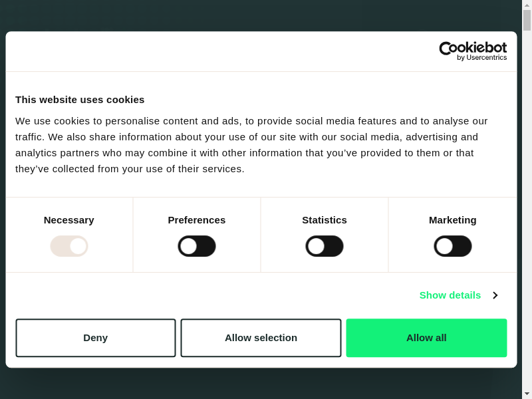Viewport: 532px width, 399px height.
Task: Toggle the Necessary cookies switch
Action: click(69, 246)
